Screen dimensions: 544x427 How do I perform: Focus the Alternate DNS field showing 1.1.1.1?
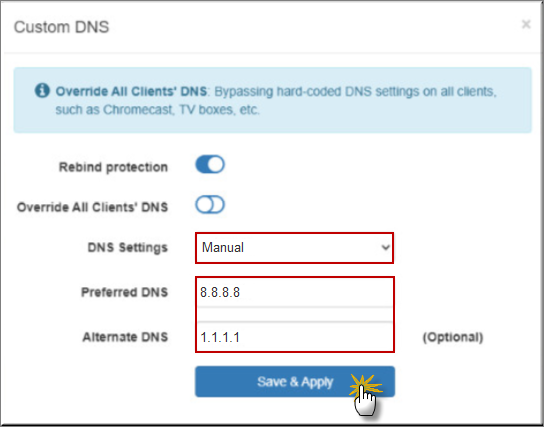(x=295, y=337)
